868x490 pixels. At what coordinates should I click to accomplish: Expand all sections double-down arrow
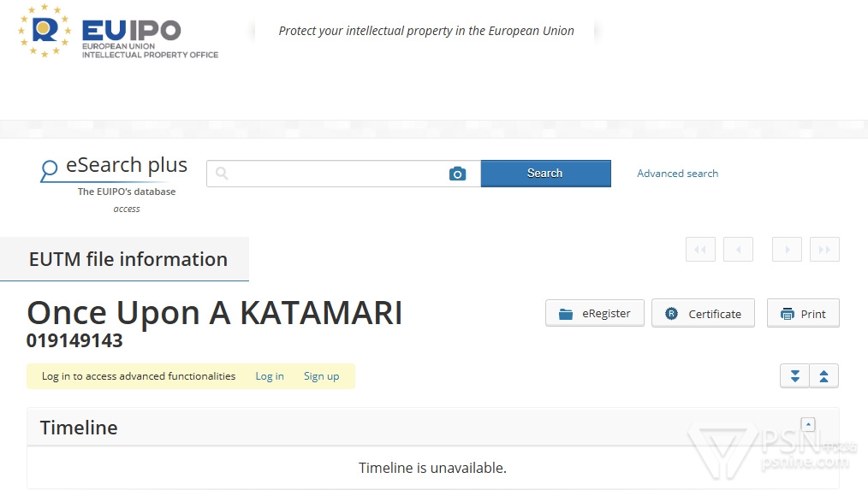pyautogui.click(x=795, y=376)
